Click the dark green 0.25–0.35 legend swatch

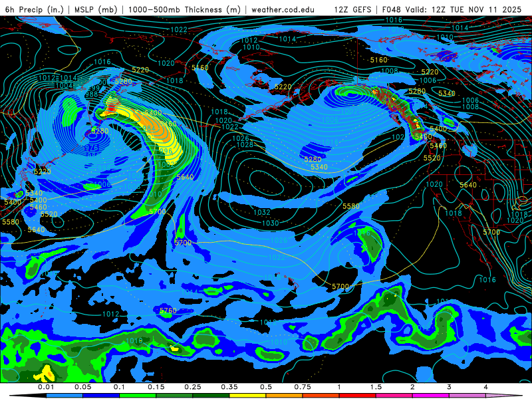click(x=211, y=396)
